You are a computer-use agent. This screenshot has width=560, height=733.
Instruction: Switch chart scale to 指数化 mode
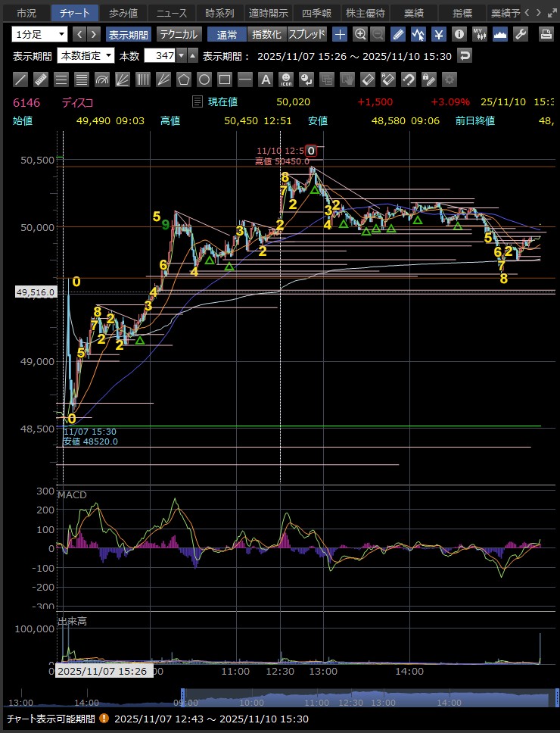click(266, 34)
